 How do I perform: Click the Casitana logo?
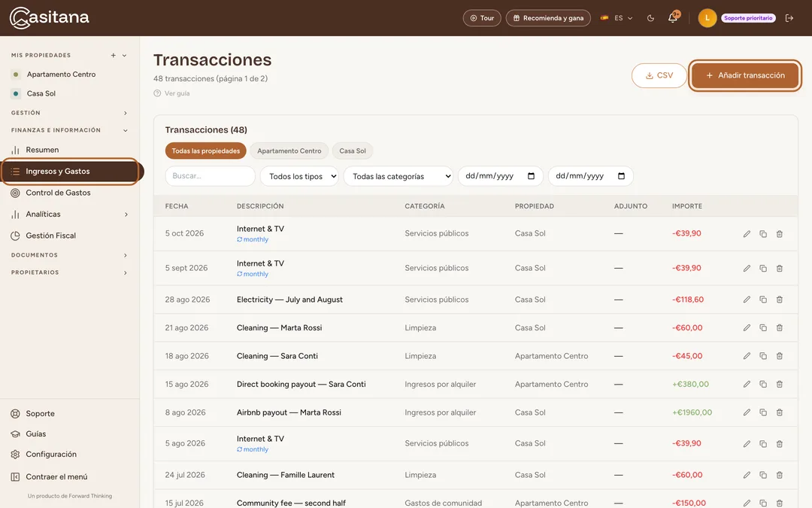pos(49,17)
